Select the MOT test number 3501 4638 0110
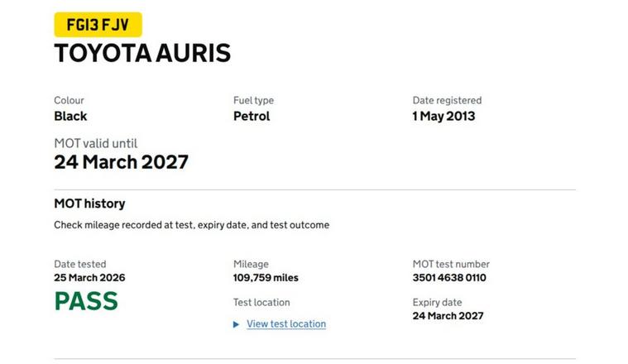 (x=449, y=278)
